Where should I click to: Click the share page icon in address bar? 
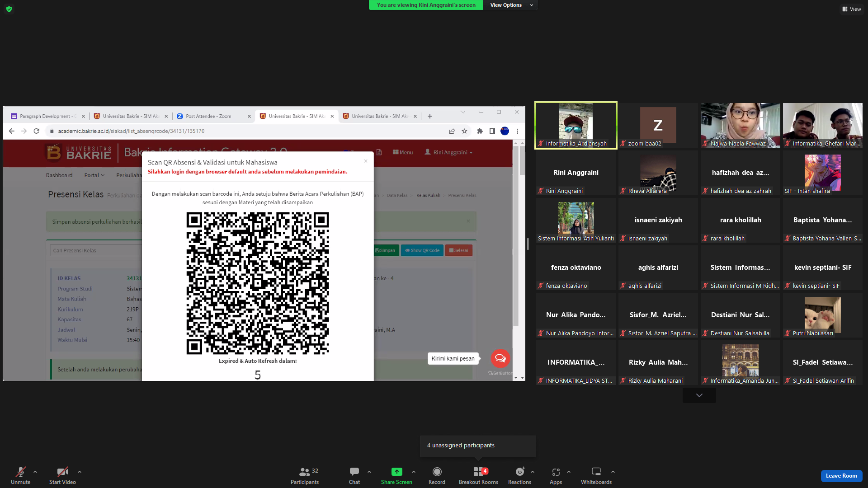(x=452, y=131)
